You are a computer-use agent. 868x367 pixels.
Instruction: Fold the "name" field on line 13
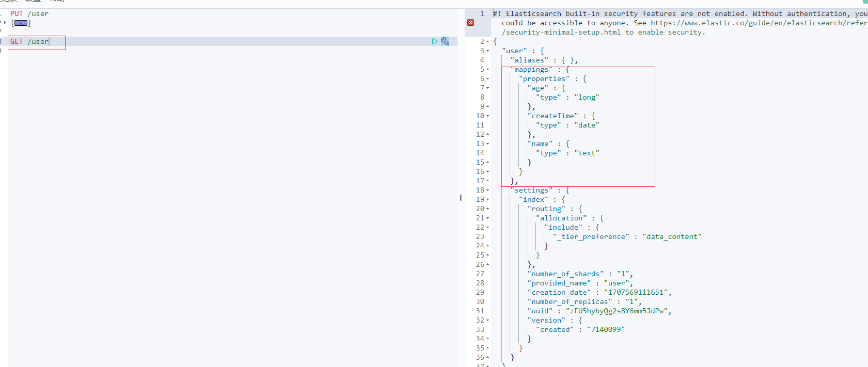click(x=488, y=144)
